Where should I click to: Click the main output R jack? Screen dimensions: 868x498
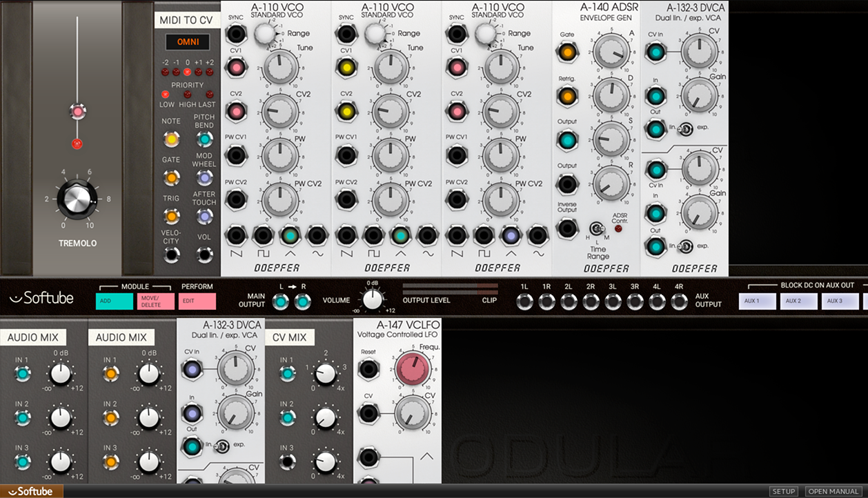[302, 301]
